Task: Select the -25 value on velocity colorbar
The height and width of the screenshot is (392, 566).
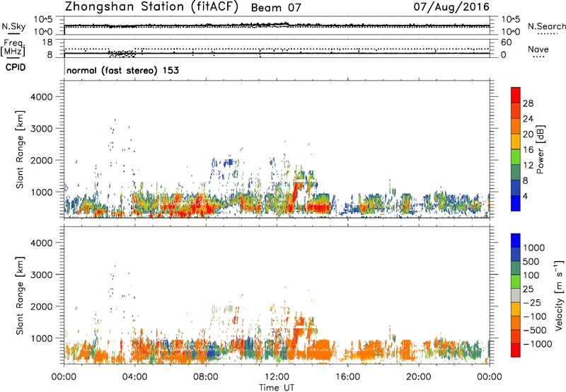Action: tap(532, 303)
